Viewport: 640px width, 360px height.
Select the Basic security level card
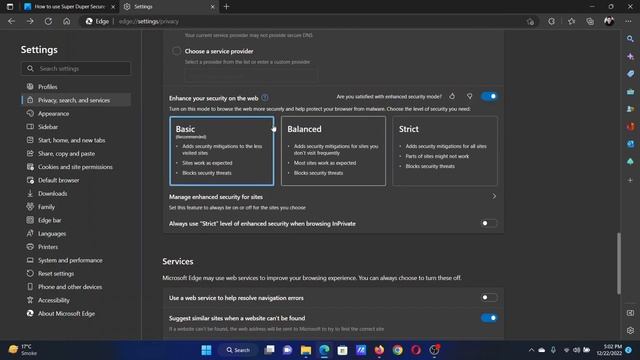tap(222, 151)
